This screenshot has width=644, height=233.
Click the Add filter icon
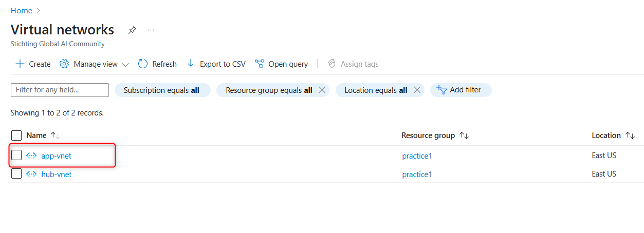[x=441, y=90]
